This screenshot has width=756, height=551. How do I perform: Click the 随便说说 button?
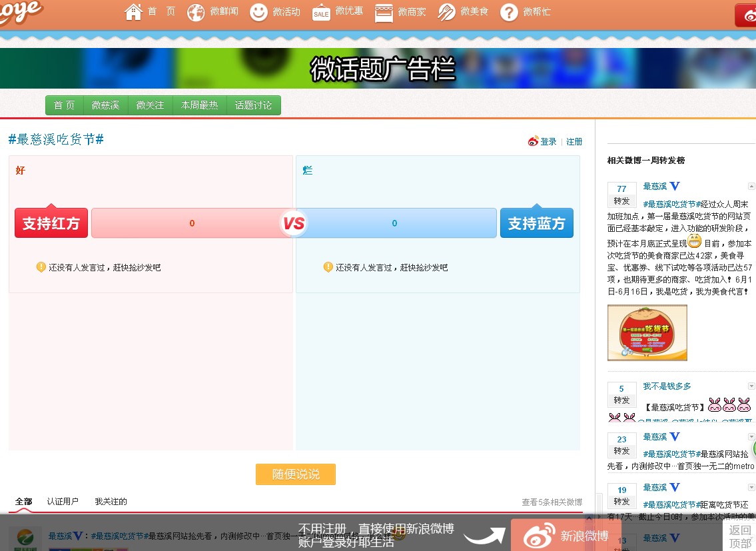(296, 474)
